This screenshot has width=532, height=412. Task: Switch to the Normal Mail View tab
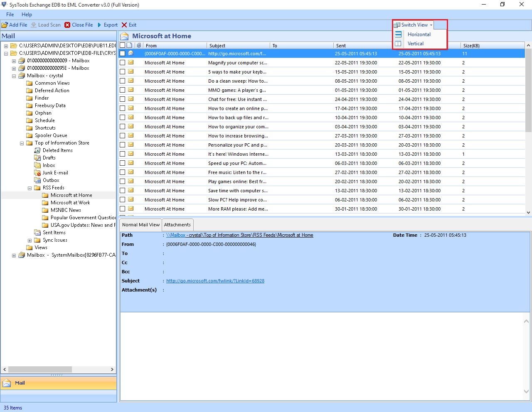pos(140,225)
